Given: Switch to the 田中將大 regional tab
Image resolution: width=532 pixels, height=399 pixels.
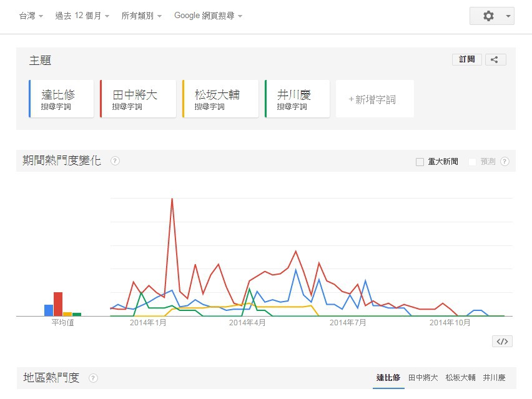Looking at the screenshot, I should pyautogui.click(x=423, y=378).
